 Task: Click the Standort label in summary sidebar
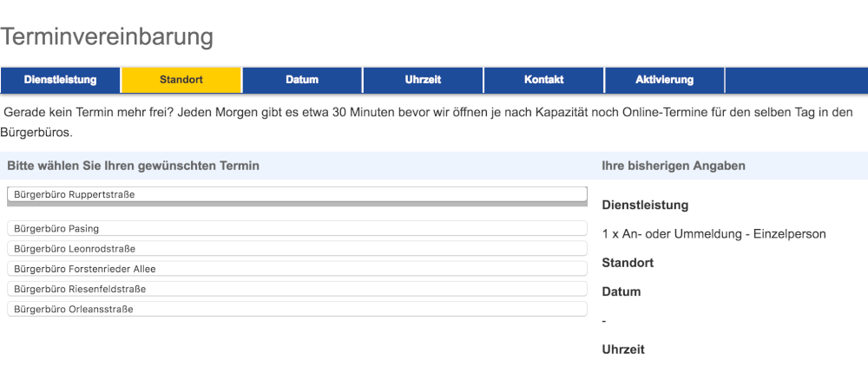[x=628, y=263]
